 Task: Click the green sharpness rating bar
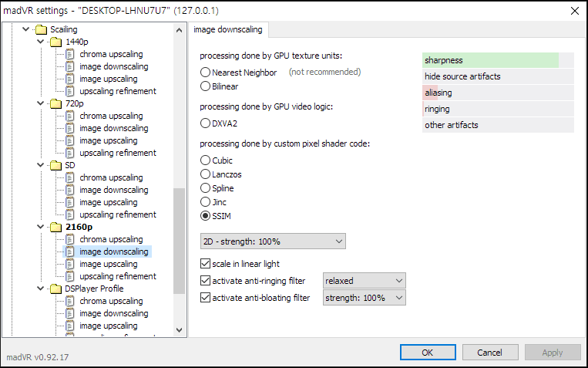click(490, 60)
